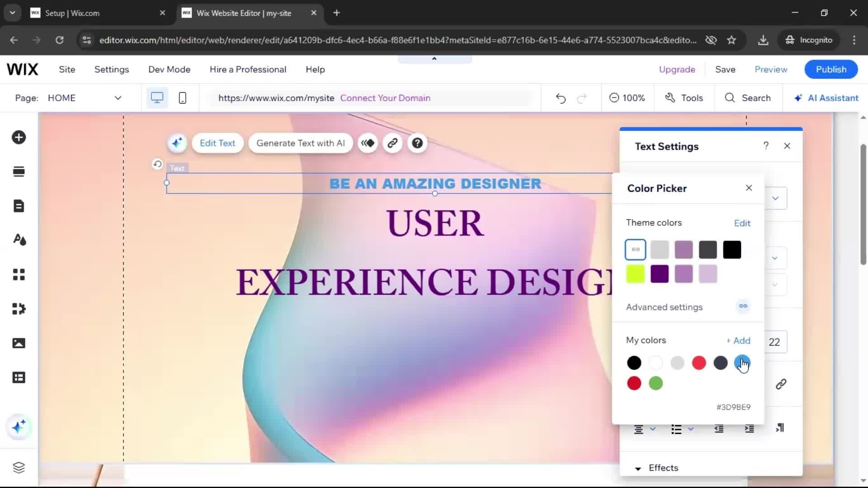Open Hire a Professional menu
The width and height of the screenshot is (868, 488).
point(248,70)
